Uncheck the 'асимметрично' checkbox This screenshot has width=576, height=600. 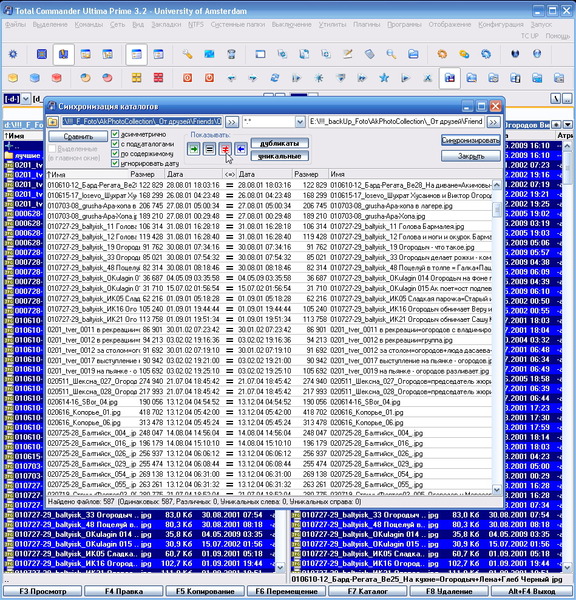pos(115,134)
